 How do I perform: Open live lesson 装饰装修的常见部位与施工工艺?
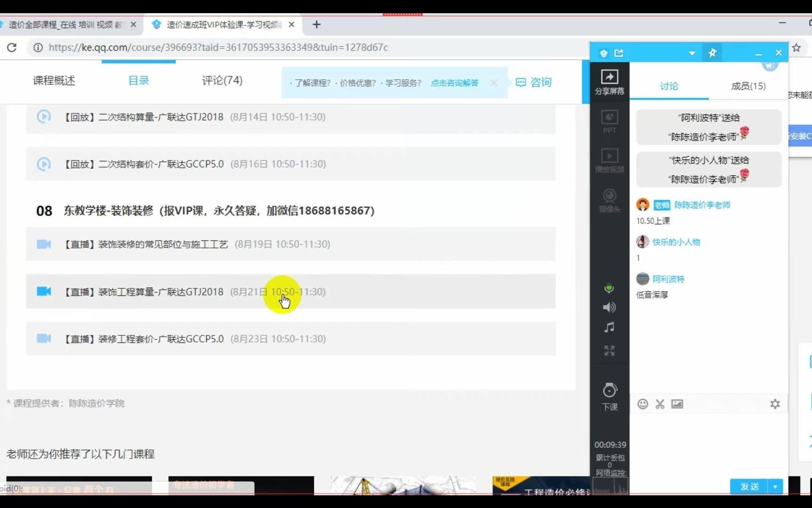(291, 244)
